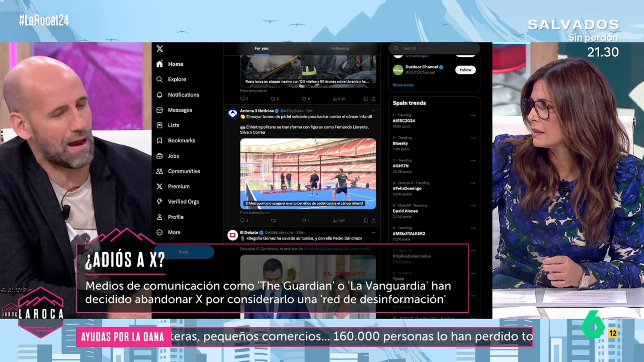Repost the Antena 3 Noticias post
Viewport: 644px width, 362px height.
(273, 220)
